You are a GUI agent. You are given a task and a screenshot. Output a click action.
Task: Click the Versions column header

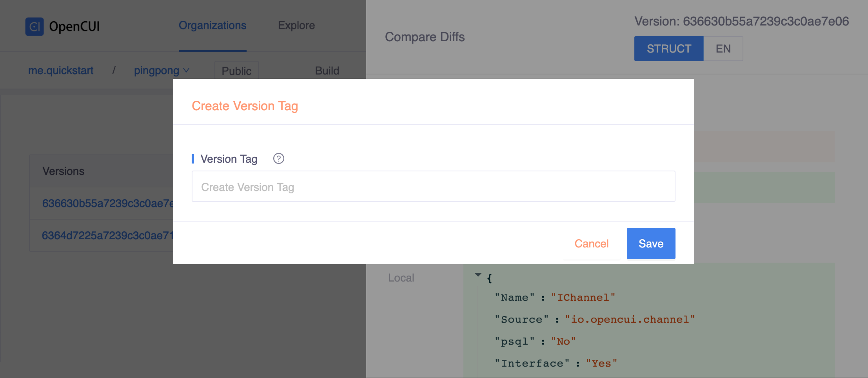64,171
